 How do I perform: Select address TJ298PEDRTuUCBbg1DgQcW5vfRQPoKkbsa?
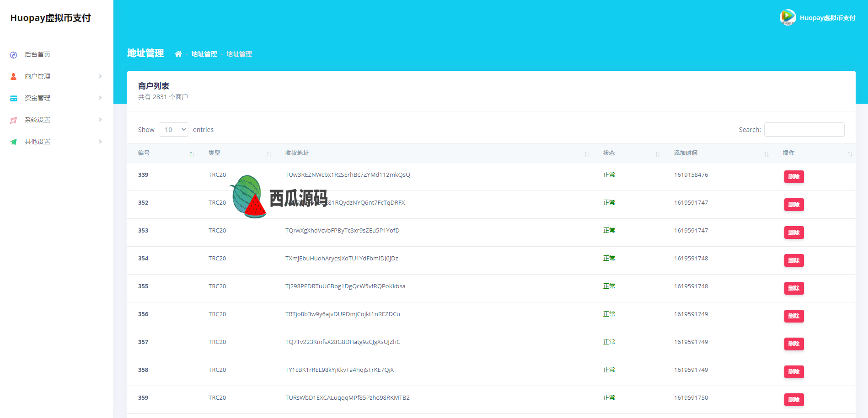(345, 286)
